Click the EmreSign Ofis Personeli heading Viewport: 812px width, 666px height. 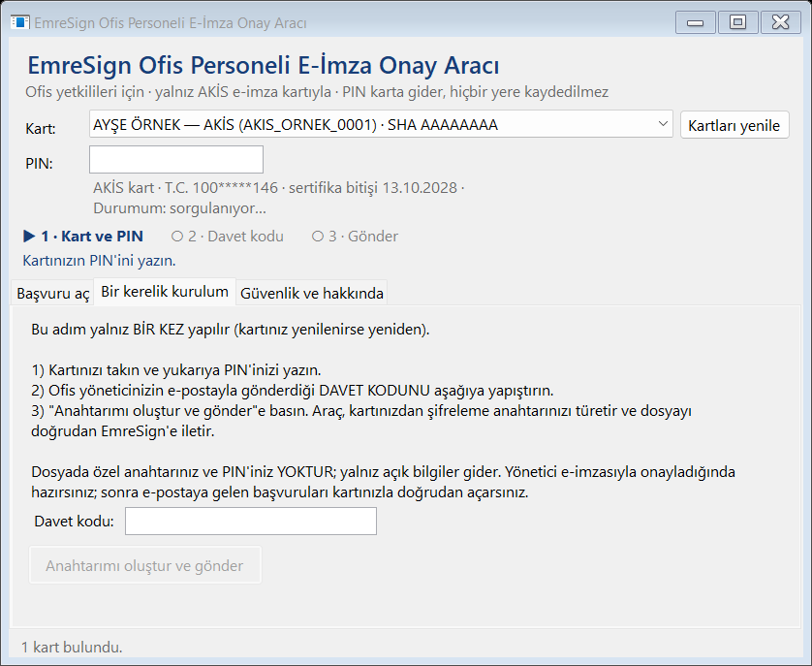click(x=263, y=65)
